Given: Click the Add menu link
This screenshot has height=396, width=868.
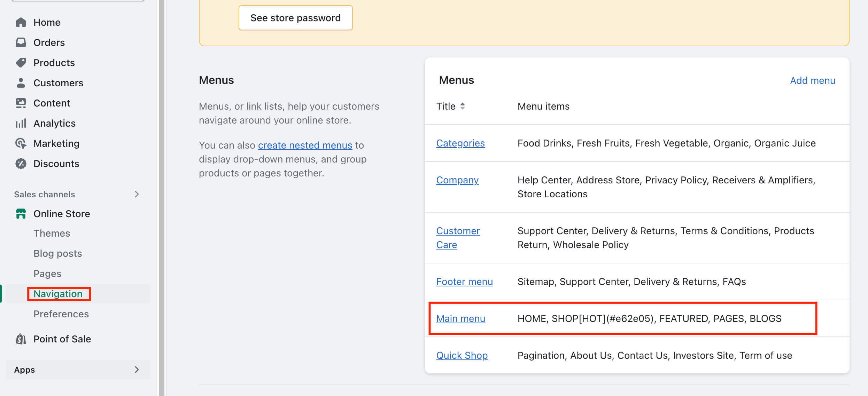Looking at the screenshot, I should (812, 80).
